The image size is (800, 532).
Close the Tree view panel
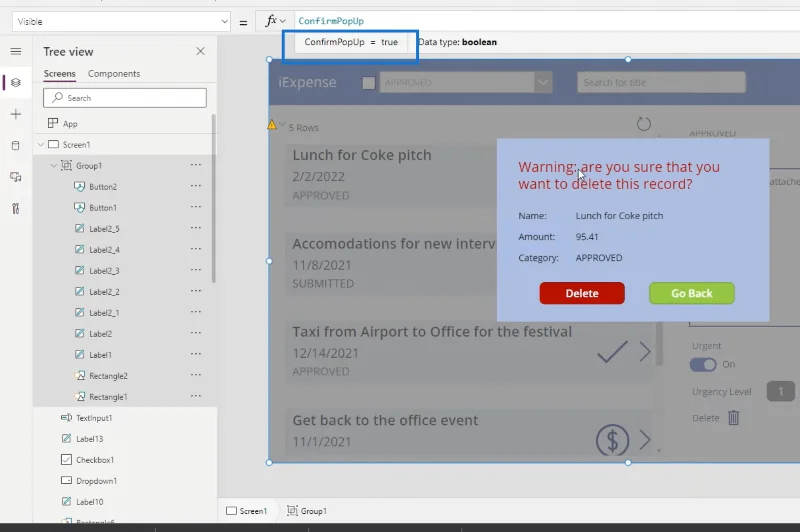pyautogui.click(x=201, y=51)
